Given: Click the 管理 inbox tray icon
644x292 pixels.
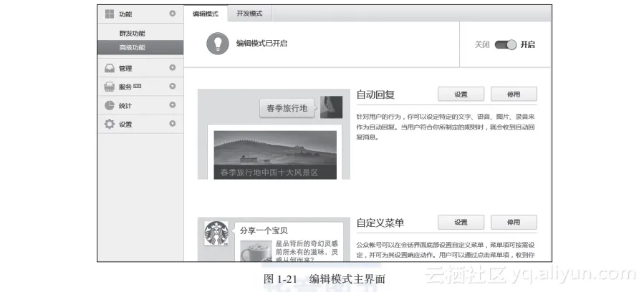Looking at the screenshot, I should [110, 69].
